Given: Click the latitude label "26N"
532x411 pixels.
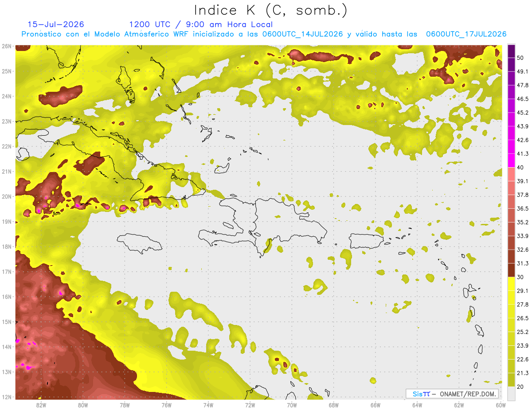Looking at the screenshot, I should tap(7, 46).
